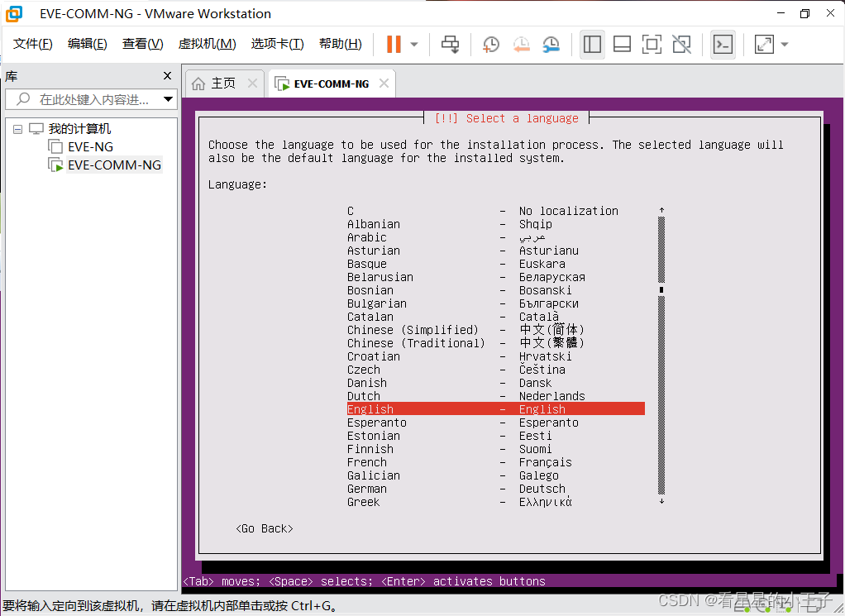Select Galician language
The height and width of the screenshot is (616, 845).
[x=496, y=475]
